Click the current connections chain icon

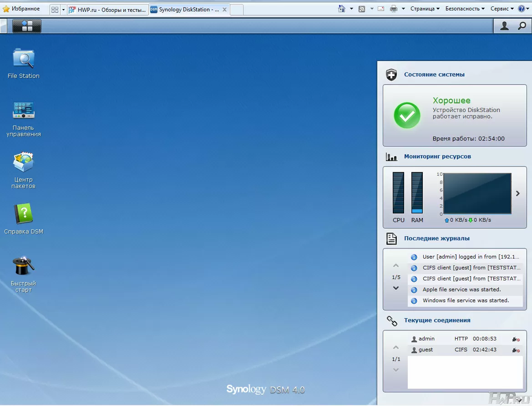(x=392, y=321)
